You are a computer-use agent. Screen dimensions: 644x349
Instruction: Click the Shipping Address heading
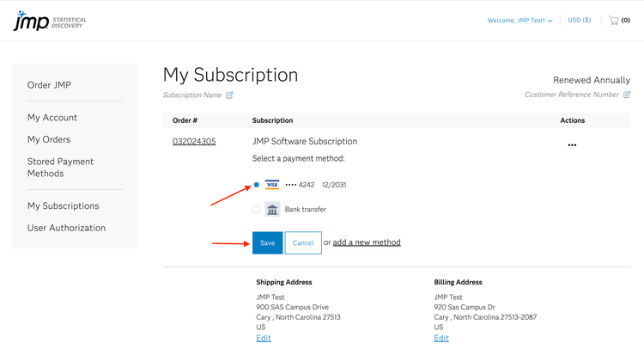pyautogui.click(x=284, y=282)
